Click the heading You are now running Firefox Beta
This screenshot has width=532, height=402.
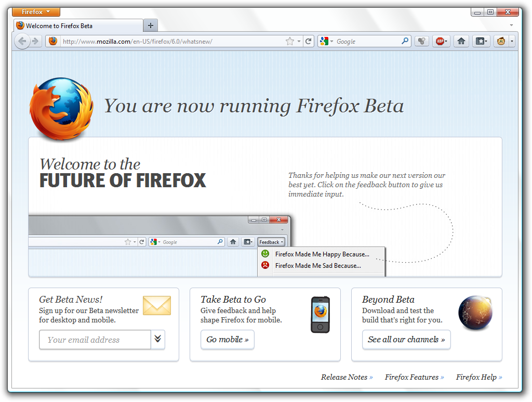pyautogui.click(x=254, y=106)
